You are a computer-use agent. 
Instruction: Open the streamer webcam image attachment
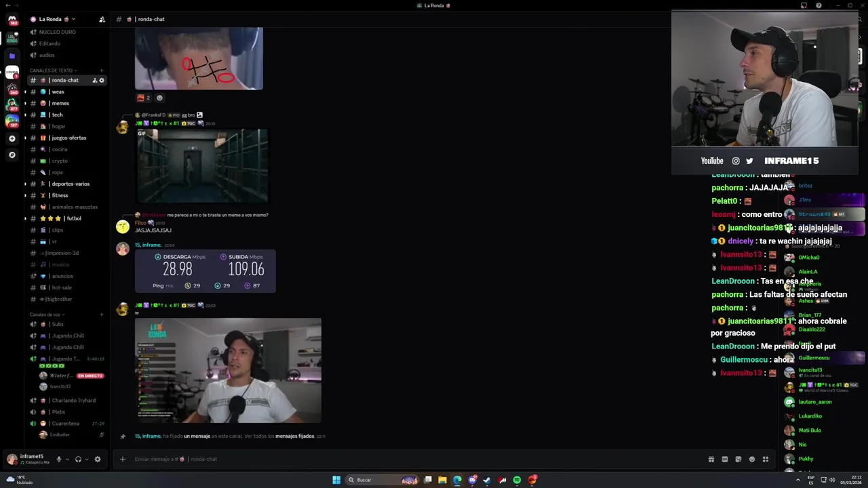[228, 370]
